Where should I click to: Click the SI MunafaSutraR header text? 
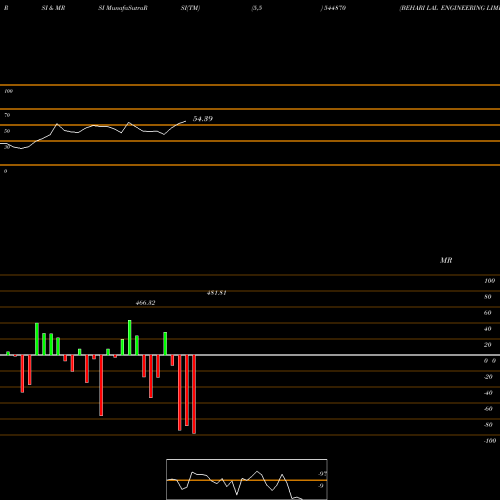(123, 8)
